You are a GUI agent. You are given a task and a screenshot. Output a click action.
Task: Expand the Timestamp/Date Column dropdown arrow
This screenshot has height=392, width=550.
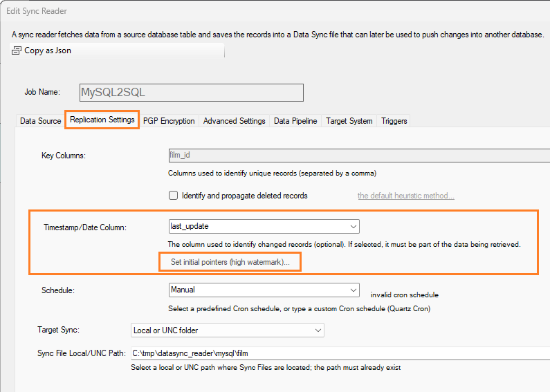point(353,226)
